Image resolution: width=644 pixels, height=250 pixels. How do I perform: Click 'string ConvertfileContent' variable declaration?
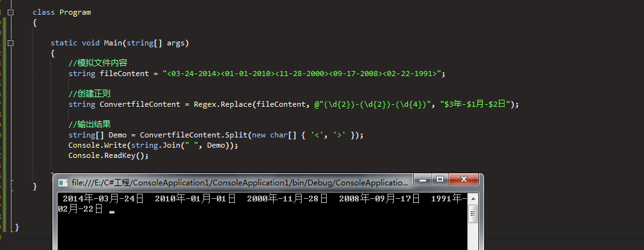(x=124, y=104)
